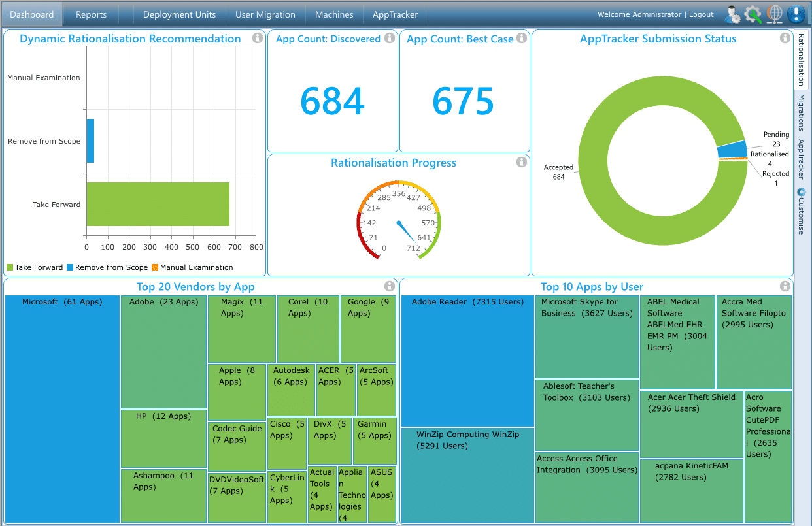Click the Logout link

tap(701, 14)
